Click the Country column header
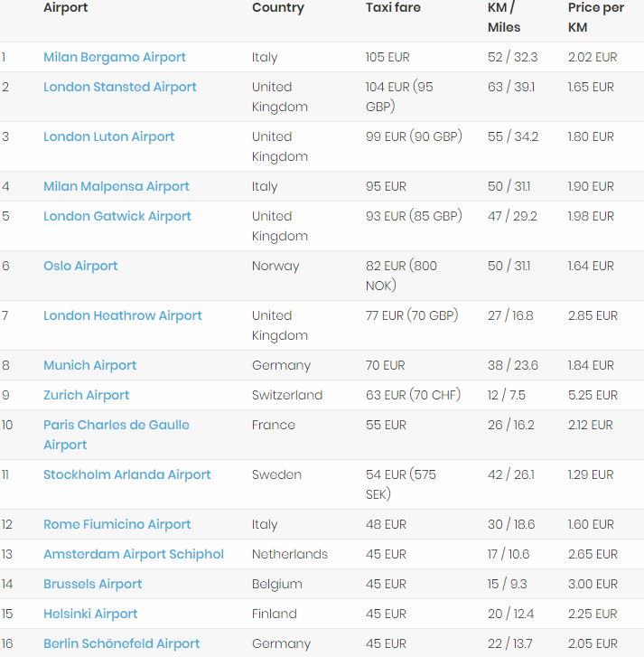Screen dimensions: 644x657 [x=278, y=8]
